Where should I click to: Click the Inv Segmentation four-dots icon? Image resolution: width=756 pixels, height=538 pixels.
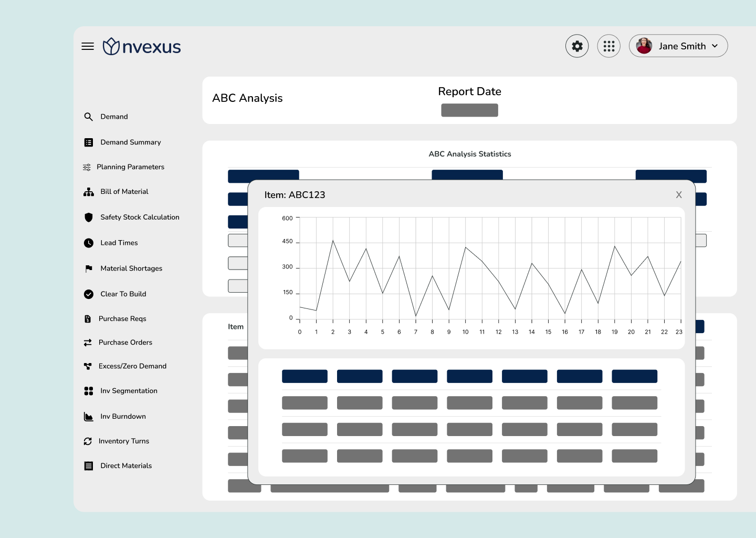pos(89,391)
